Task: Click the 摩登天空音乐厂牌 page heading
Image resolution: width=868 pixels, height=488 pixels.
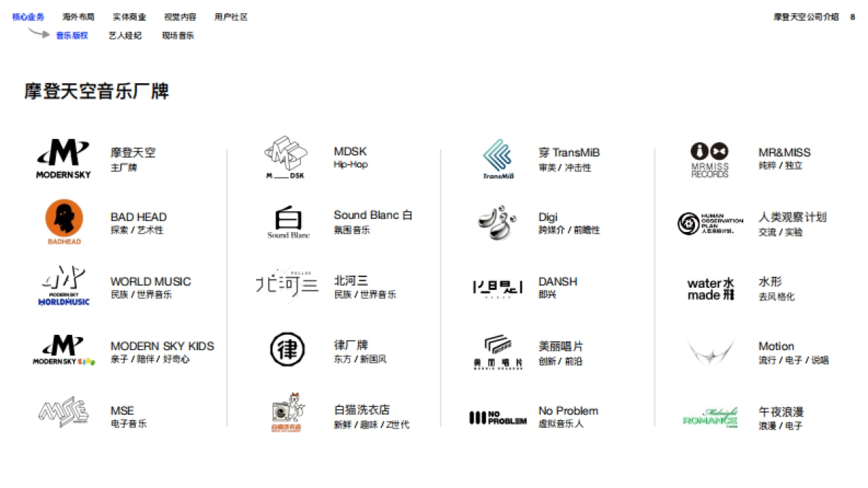Action: (x=96, y=92)
